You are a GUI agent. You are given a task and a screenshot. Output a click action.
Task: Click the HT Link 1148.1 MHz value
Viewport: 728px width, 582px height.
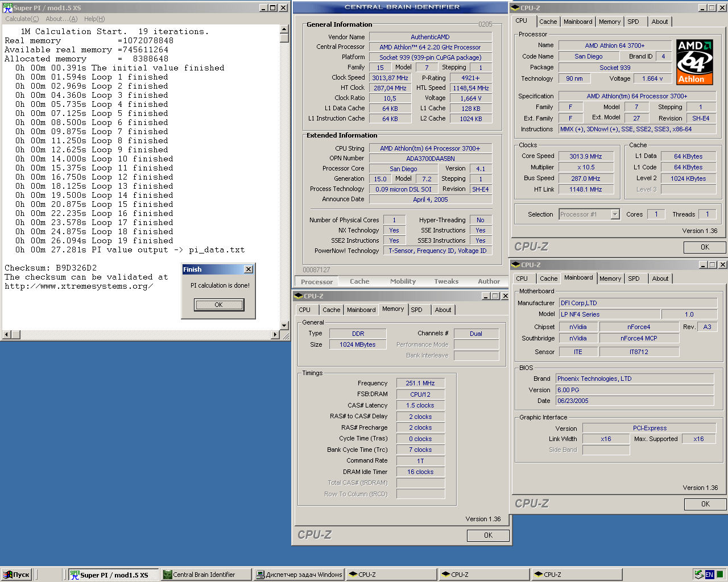[586, 190]
